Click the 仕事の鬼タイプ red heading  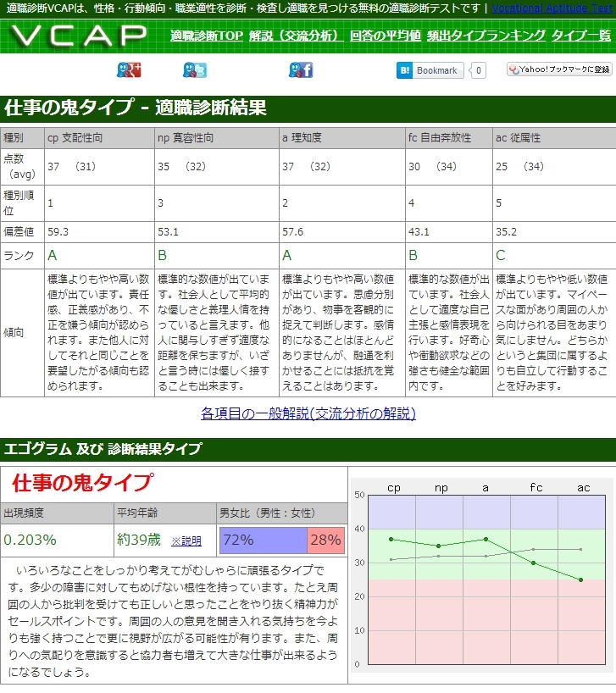(x=83, y=483)
